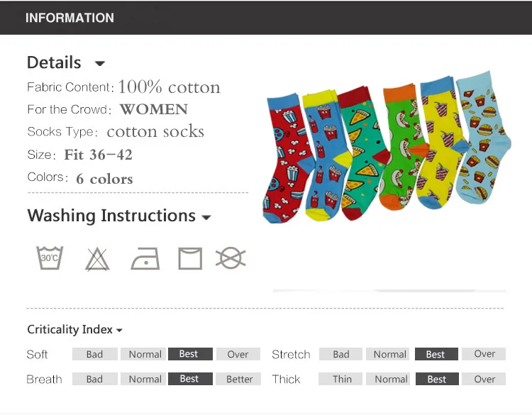
Task: Select Best in the Soft row
Action: 190,354
